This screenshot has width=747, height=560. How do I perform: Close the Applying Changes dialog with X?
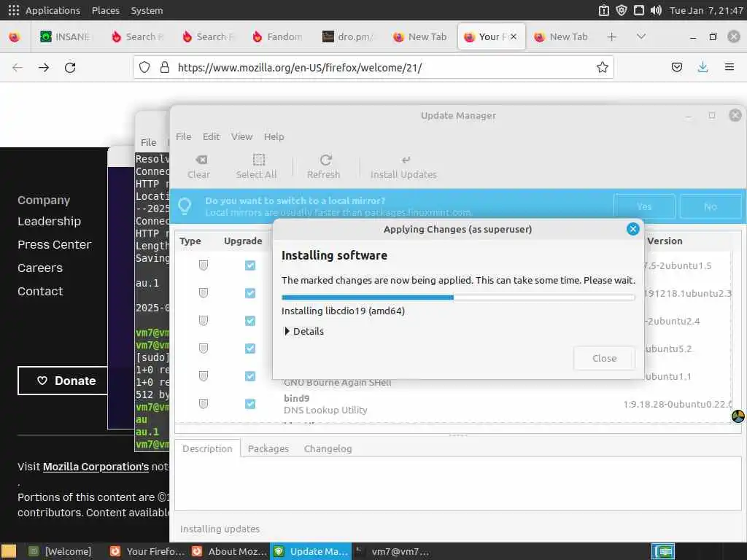pos(632,229)
